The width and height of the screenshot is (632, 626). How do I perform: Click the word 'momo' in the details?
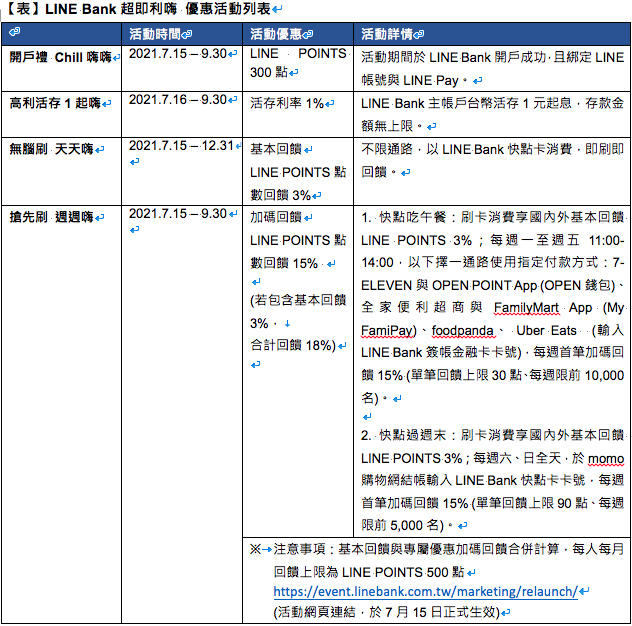(606, 459)
